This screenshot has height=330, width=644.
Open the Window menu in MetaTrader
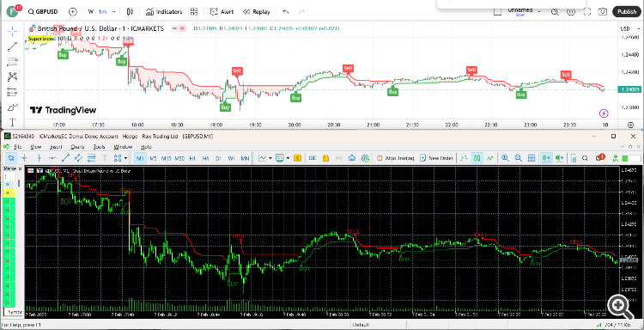click(x=123, y=147)
